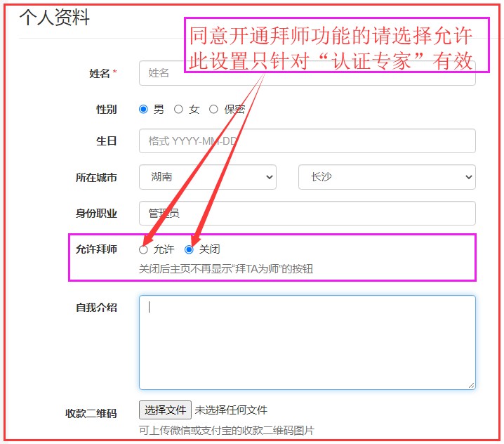Click the 身份职业 input field
Image resolution: width=504 pixels, height=444 pixels.
pos(307,214)
